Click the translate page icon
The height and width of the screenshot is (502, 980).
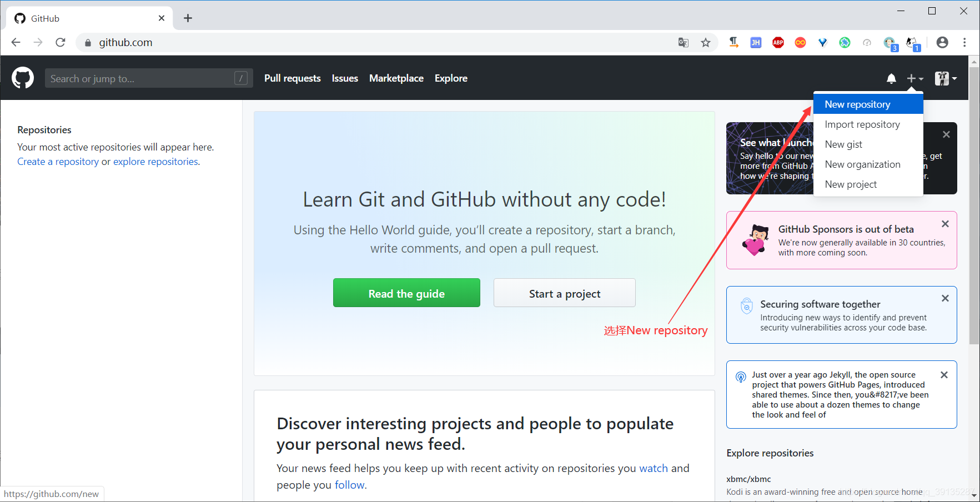pos(684,42)
